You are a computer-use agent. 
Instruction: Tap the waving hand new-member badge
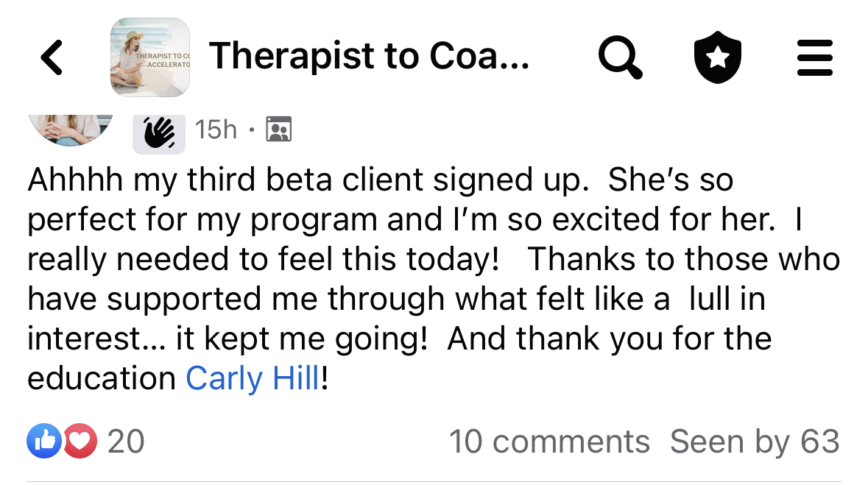pyautogui.click(x=159, y=128)
